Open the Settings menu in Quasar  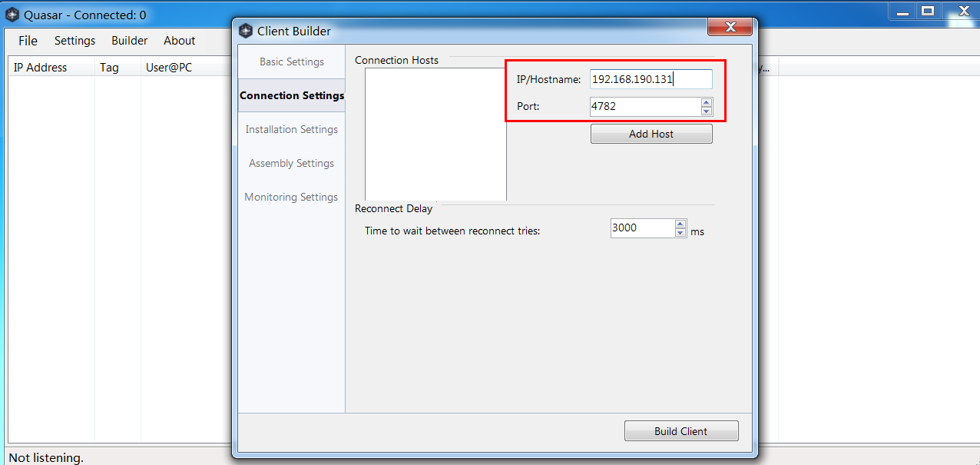pos(74,41)
